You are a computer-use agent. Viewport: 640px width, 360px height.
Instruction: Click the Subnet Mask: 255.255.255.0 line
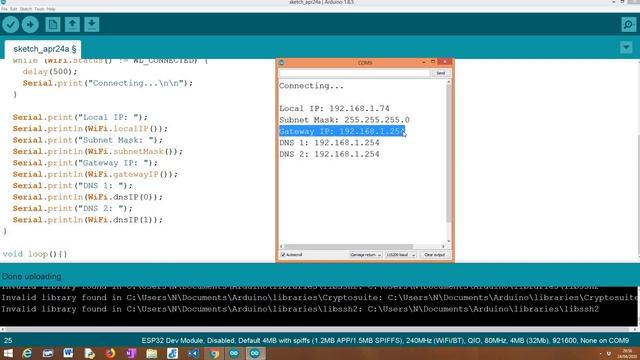tap(344, 120)
